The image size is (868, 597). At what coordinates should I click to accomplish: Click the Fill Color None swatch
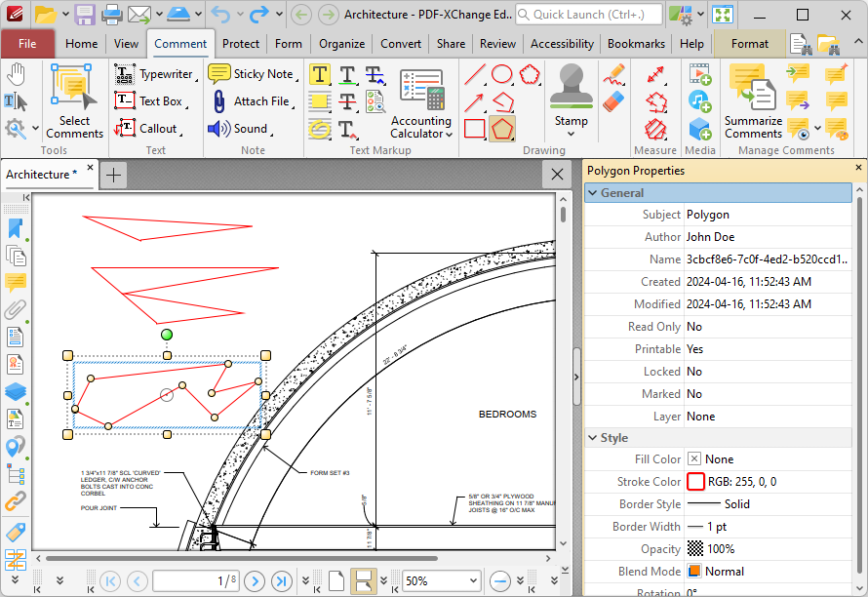pos(694,458)
